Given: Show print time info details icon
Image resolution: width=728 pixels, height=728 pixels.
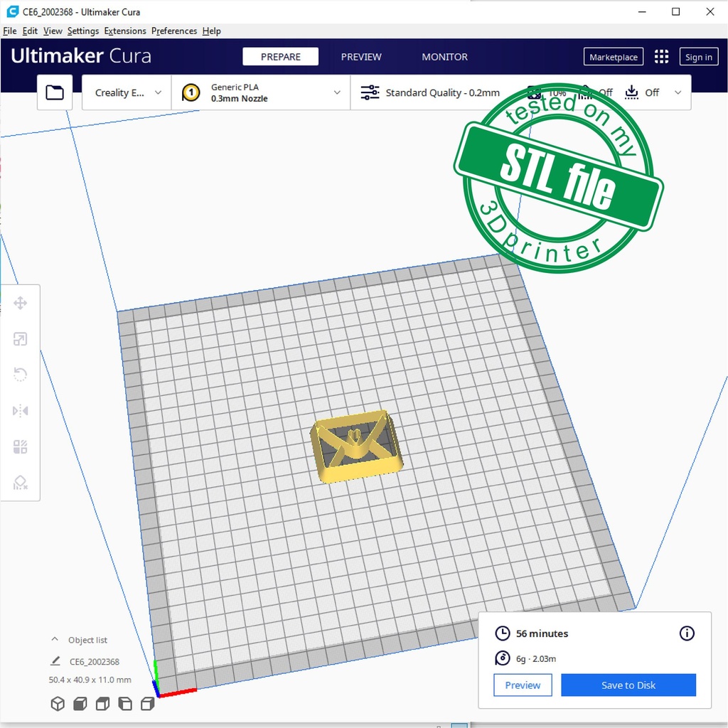Looking at the screenshot, I should [687, 633].
